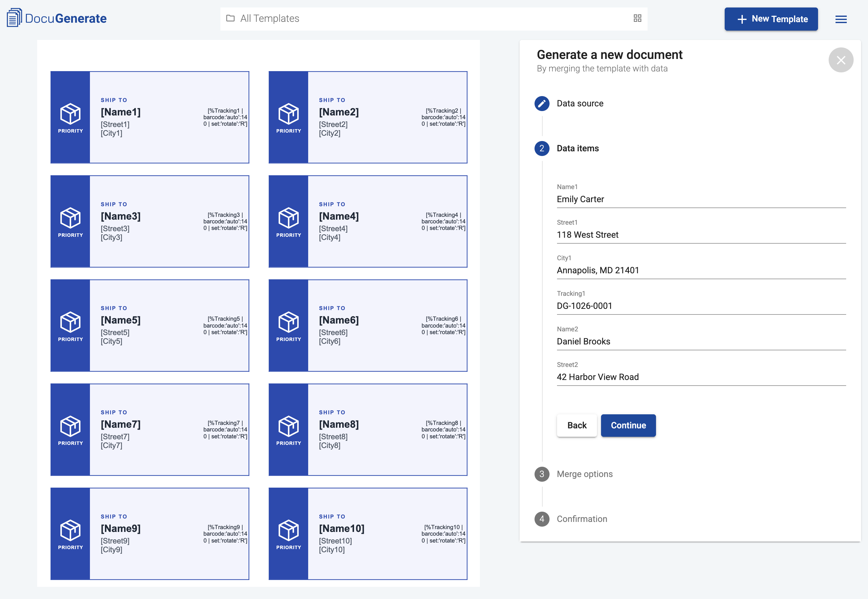Close the Generate a new document panel
This screenshot has height=599, width=868.
(x=841, y=60)
